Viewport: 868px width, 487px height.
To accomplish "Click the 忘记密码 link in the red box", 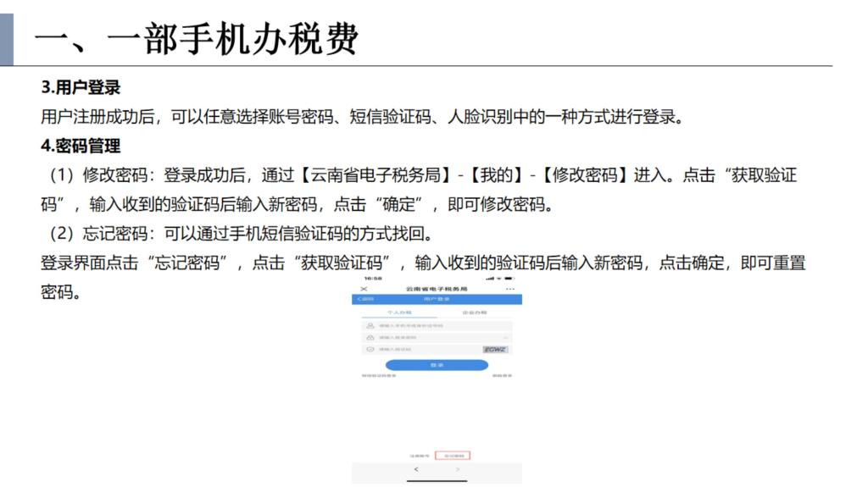I will coord(452,456).
